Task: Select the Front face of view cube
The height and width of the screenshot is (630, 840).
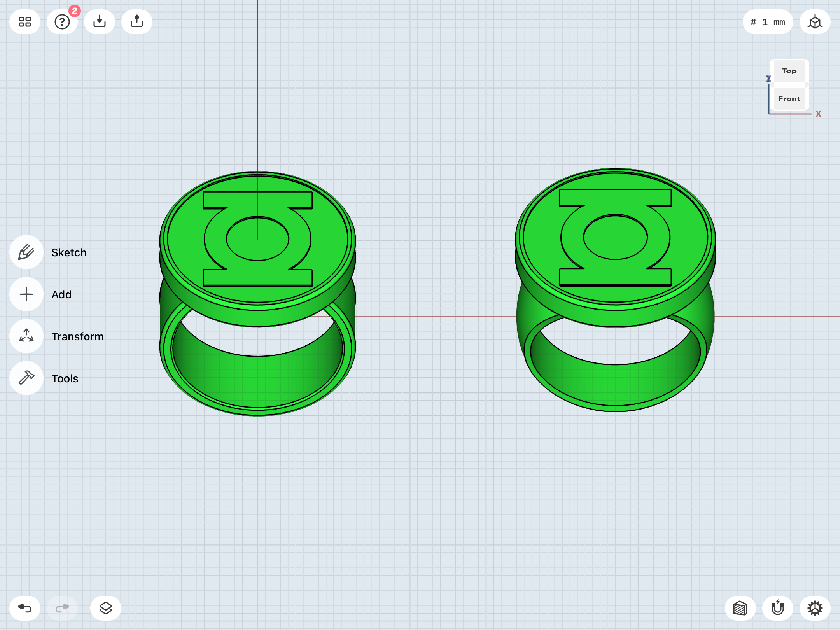Action: (789, 99)
